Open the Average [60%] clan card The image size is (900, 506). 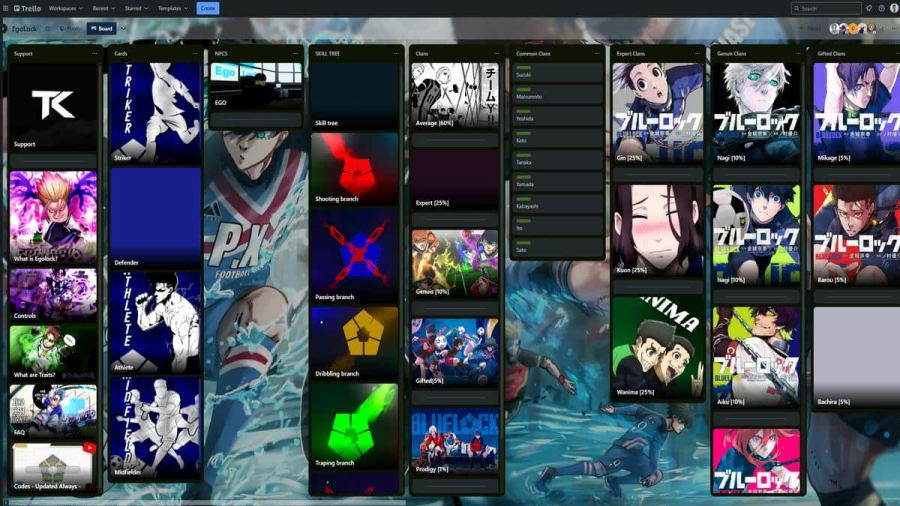pos(455,96)
